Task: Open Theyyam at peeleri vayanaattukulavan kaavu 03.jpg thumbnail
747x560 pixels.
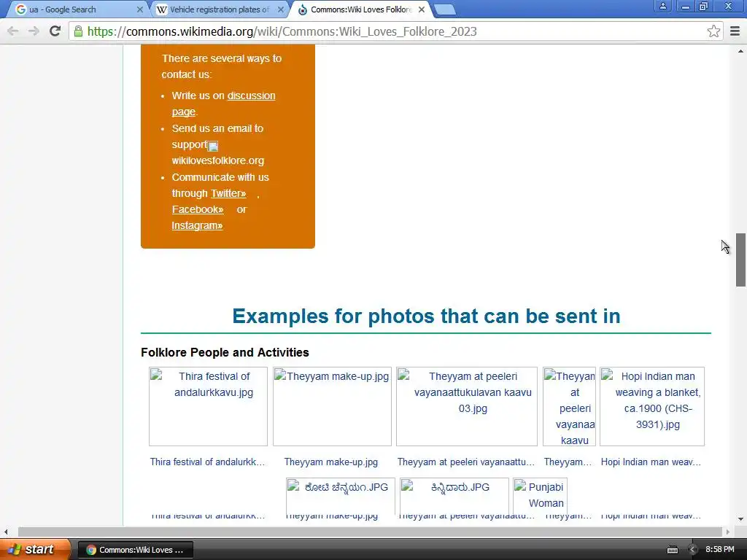Action: (467, 406)
